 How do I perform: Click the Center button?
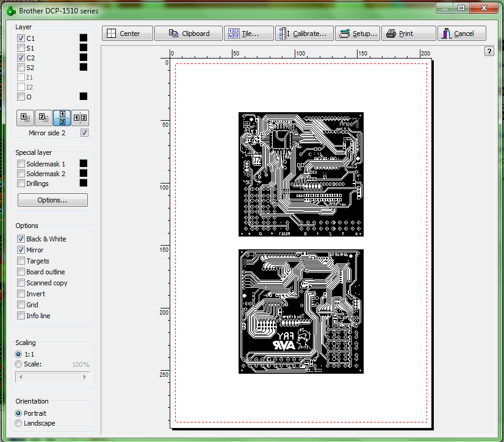[x=128, y=34]
